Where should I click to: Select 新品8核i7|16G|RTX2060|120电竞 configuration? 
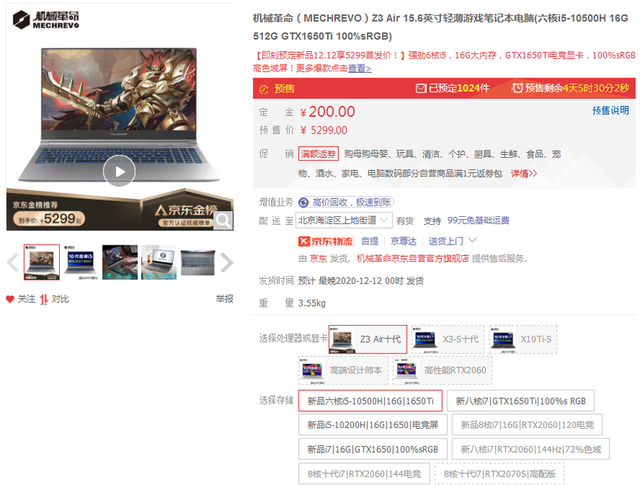coord(527,425)
